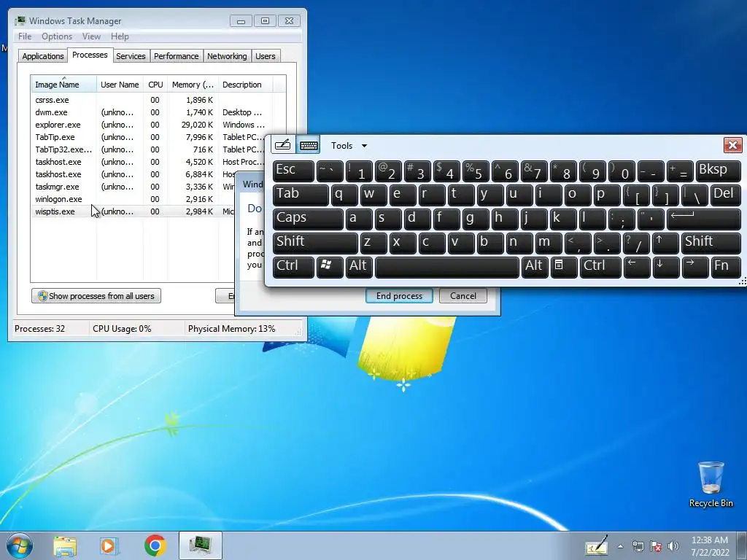Screen dimensions: 747x560
Task: Toggle the left Ctrl key
Action: [293, 267]
